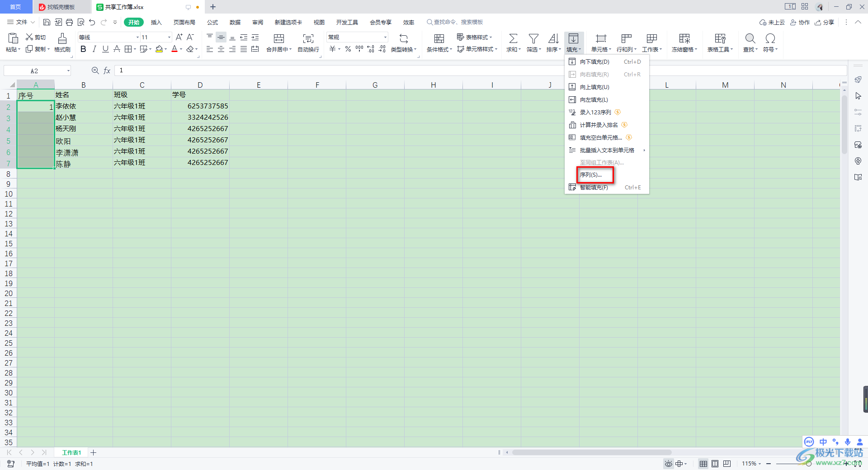Toggle underline formatting
Viewport: 868px width, 470px height.
[105, 49]
